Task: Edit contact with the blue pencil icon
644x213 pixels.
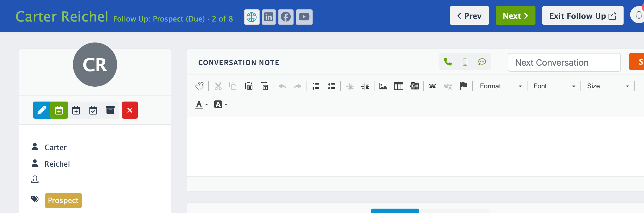Action: coord(42,110)
